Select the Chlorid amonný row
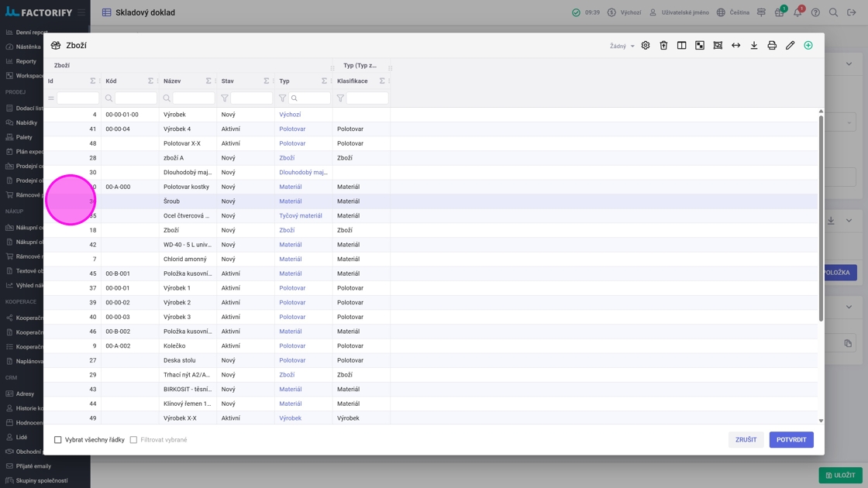Viewport: 868px width, 488px height. click(431, 259)
